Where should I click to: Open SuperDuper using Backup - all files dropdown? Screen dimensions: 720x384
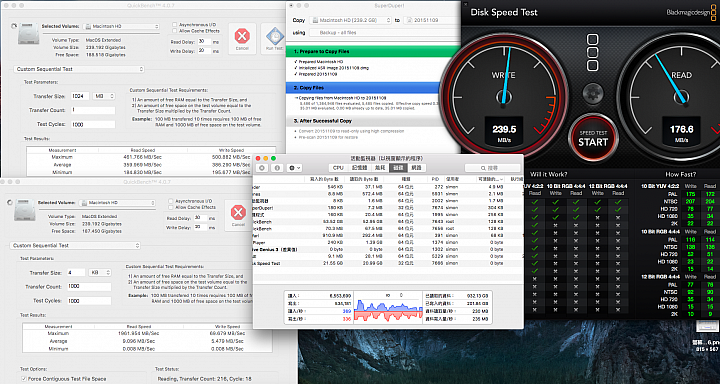(384, 33)
